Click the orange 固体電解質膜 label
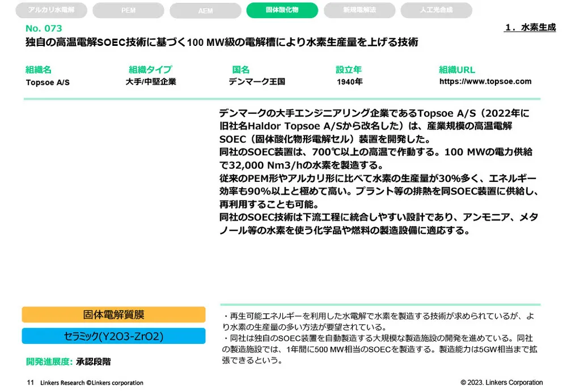The width and height of the screenshot is (567, 392). (x=113, y=314)
